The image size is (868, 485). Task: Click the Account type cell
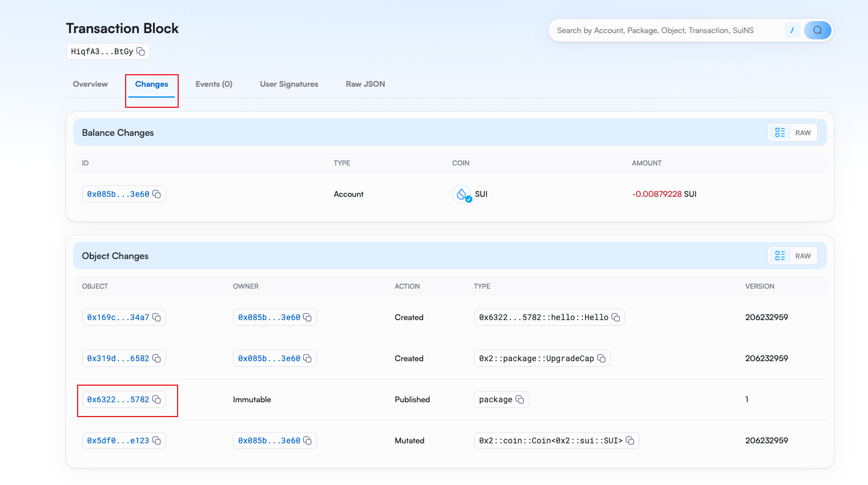pyautogui.click(x=348, y=194)
